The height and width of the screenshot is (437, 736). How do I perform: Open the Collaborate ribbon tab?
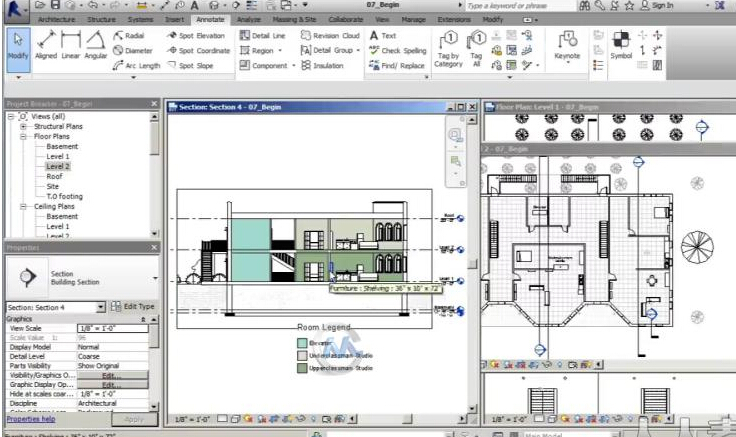pos(345,19)
